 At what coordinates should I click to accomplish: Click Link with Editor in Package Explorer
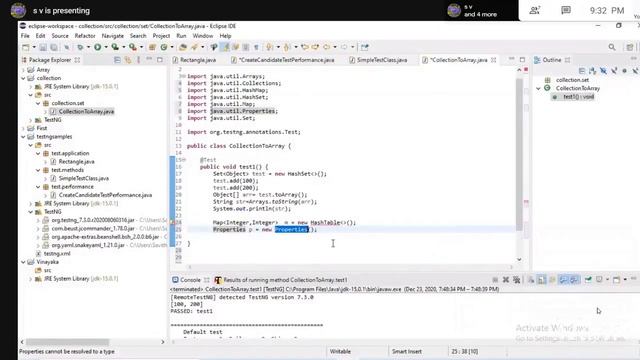128,60
